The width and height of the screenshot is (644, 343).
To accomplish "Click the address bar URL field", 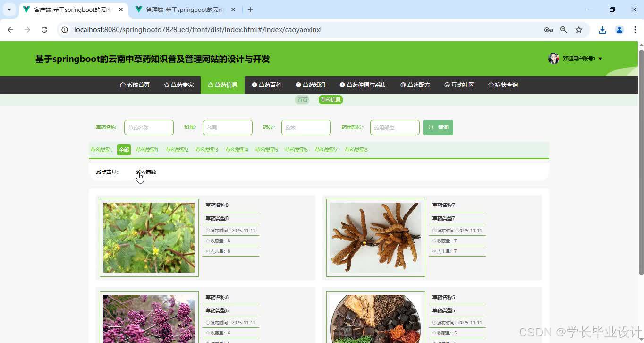I will coord(302,30).
